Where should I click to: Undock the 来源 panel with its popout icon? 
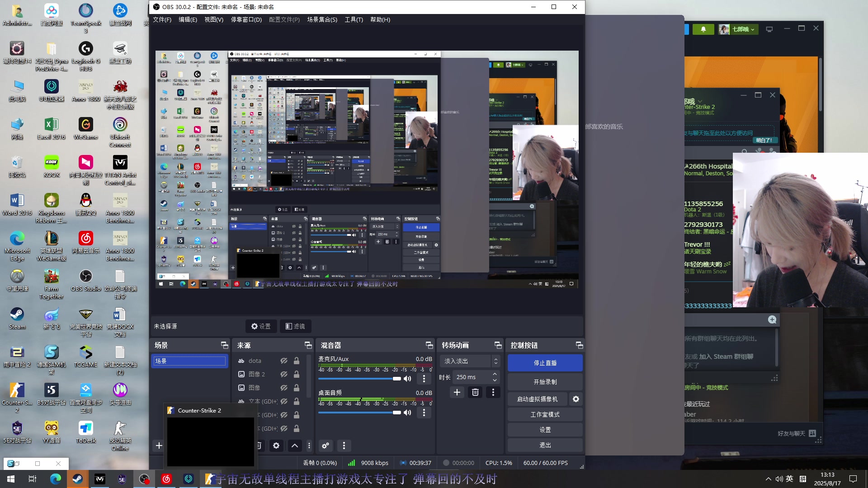pyautogui.click(x=308, y=345)
